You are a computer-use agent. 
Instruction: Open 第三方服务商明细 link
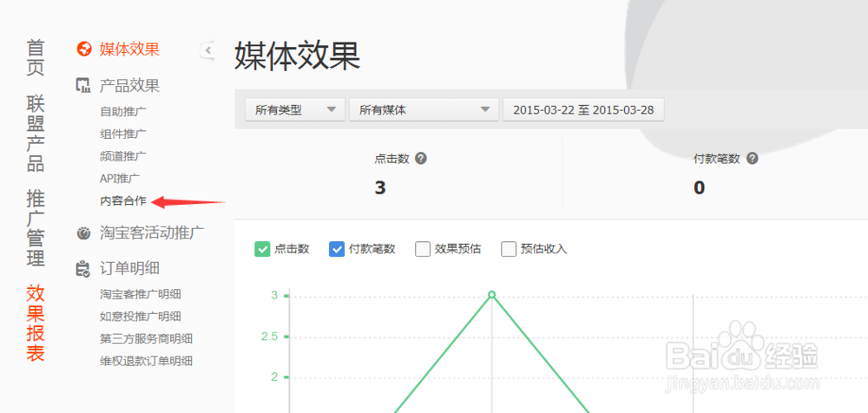[x=146, y=338]
